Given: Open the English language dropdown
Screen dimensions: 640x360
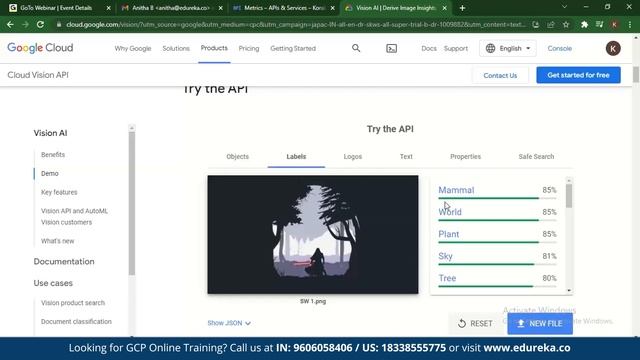Looking at the screenshot, I should click(x=508, y=48).
